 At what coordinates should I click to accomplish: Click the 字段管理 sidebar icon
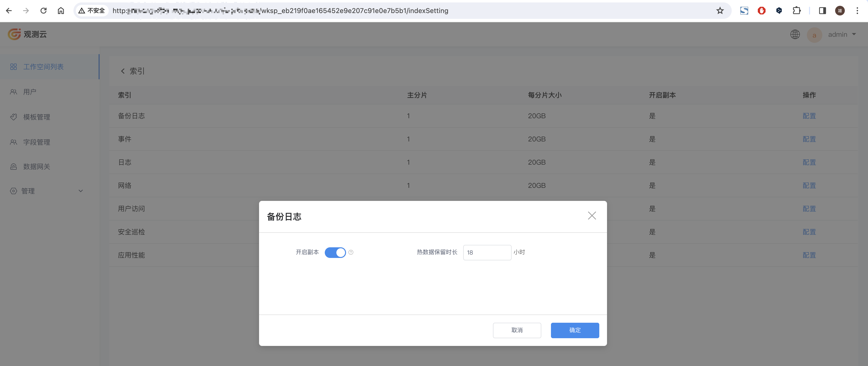coord(14,142)
